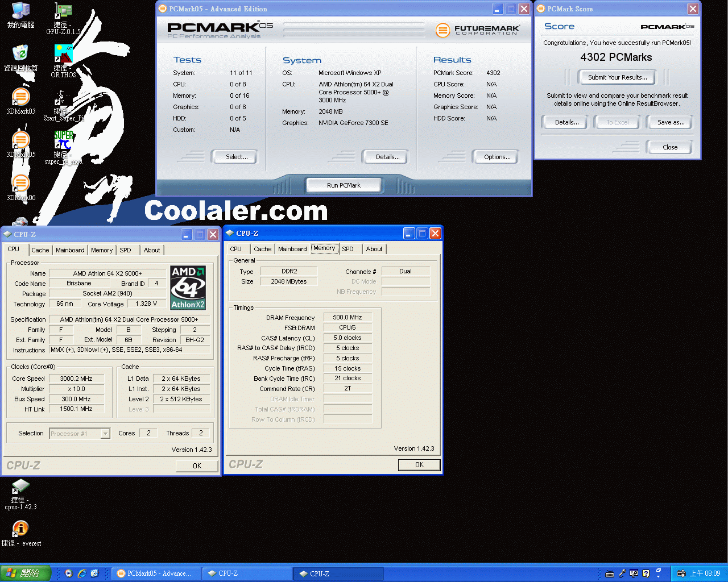Screen dimensions: 728x582
Task: Click OK in right CPU-Z Memory window
Action: 419,465
